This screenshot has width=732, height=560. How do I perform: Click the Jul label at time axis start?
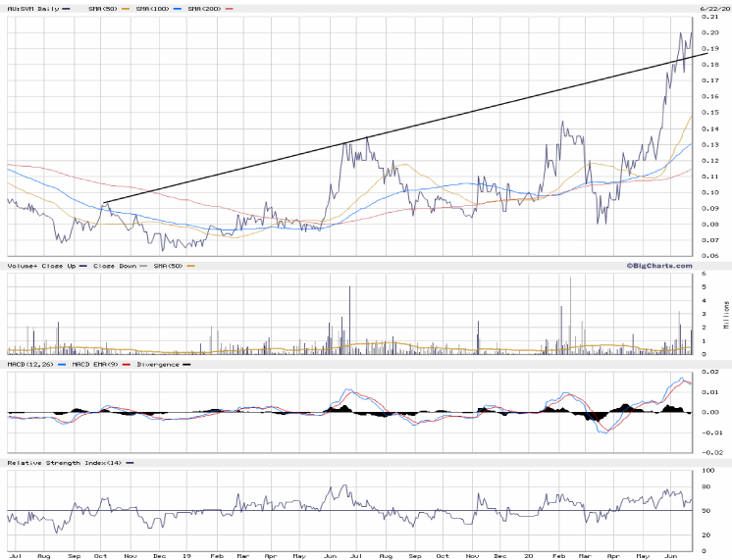[x=15, y=555]
